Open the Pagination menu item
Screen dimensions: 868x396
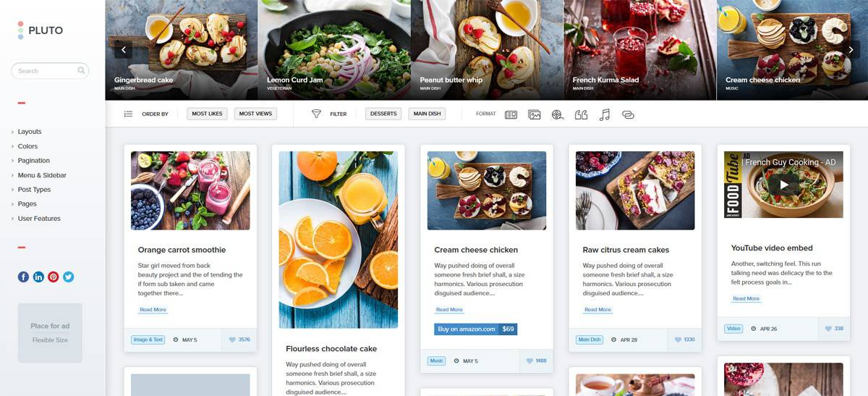[34, 161]
